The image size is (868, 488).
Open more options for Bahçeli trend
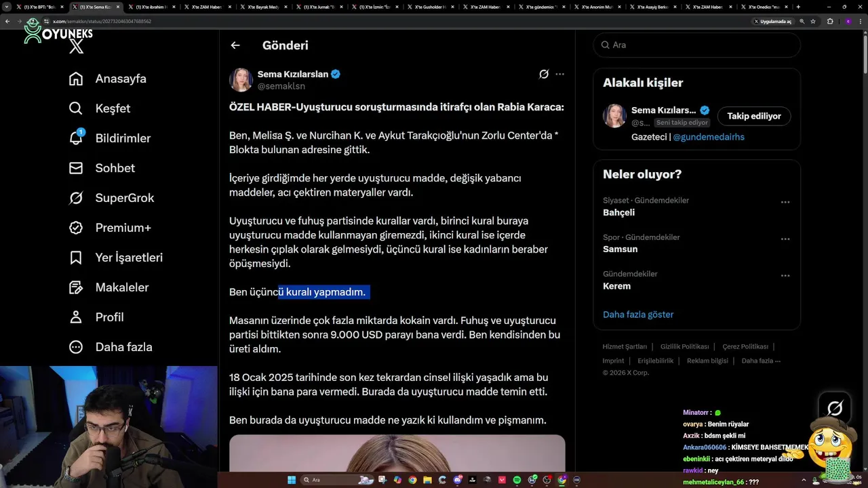[785, 202]
